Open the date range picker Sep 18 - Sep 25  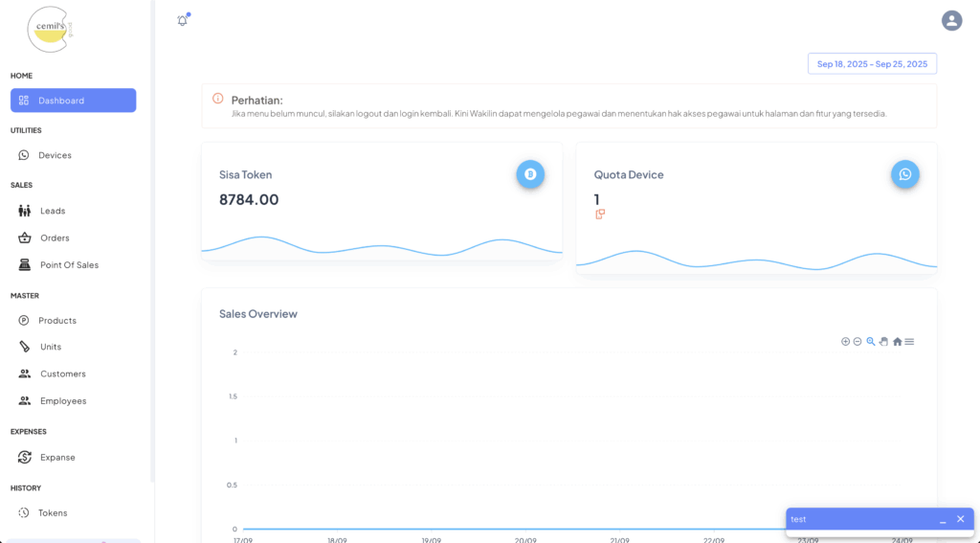[x=872, y=64]
